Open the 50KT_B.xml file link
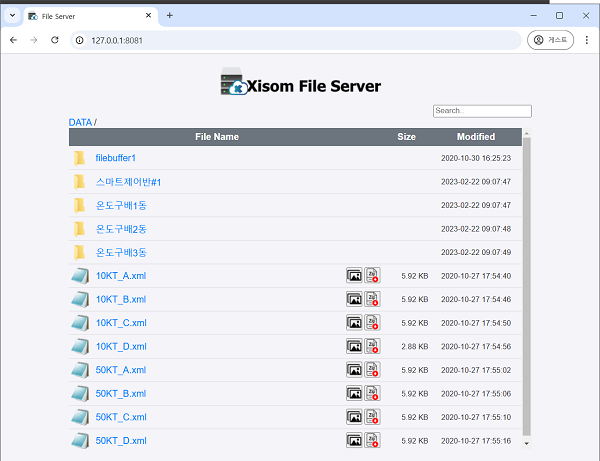Screen dimensions: 600x461 (121, 394)
